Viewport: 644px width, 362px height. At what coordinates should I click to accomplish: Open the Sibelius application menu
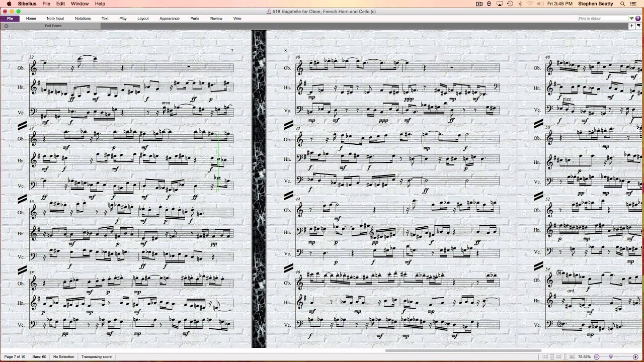click(27, 4)
